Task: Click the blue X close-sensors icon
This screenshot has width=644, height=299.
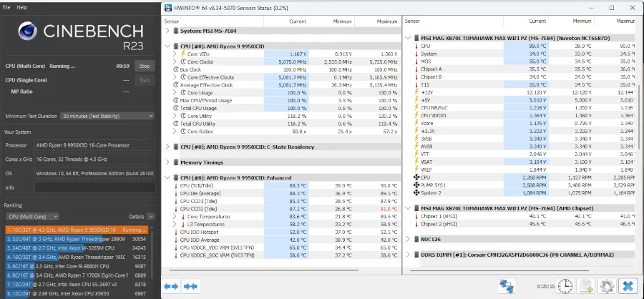Action: (x=627, y=286)
